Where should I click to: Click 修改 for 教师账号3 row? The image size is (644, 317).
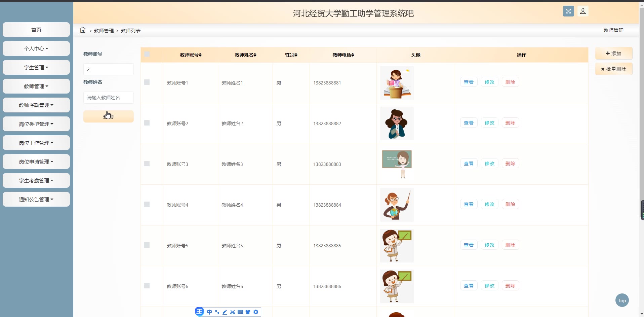click(x=489, y=164)
